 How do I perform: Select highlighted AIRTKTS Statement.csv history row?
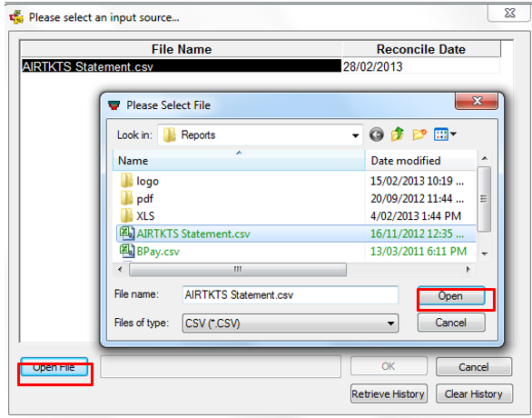pyautogui.click(x=182, y=65)
